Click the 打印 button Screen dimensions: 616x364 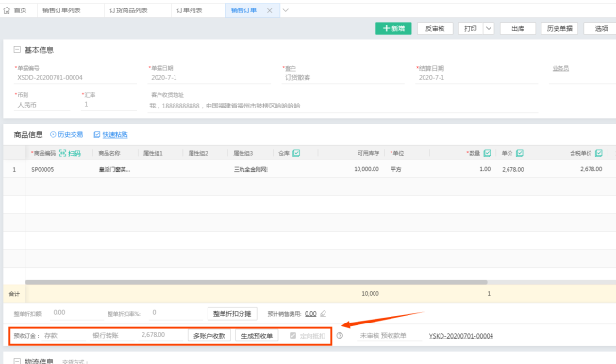point(471,28)
